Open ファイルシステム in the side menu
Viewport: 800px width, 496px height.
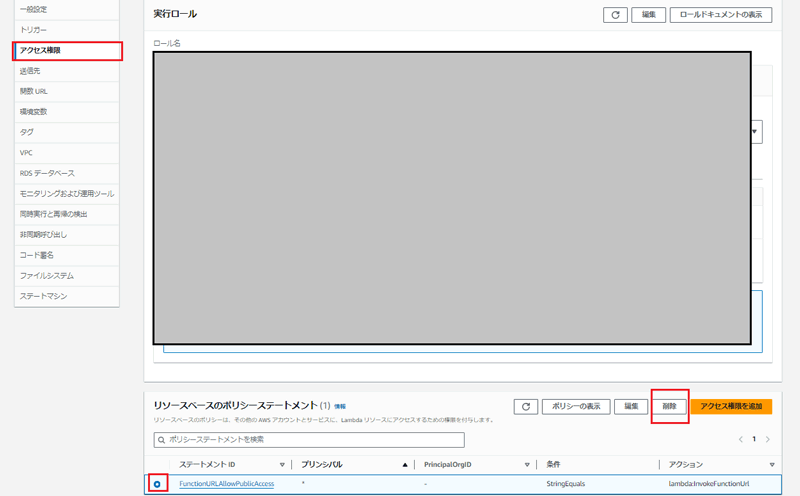pos(67,276)
